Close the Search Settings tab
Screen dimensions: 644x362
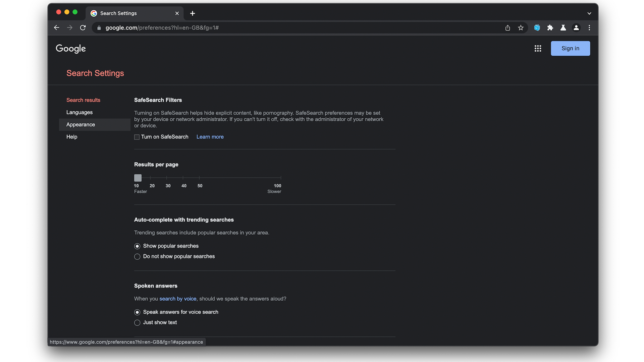pos(177,13)
